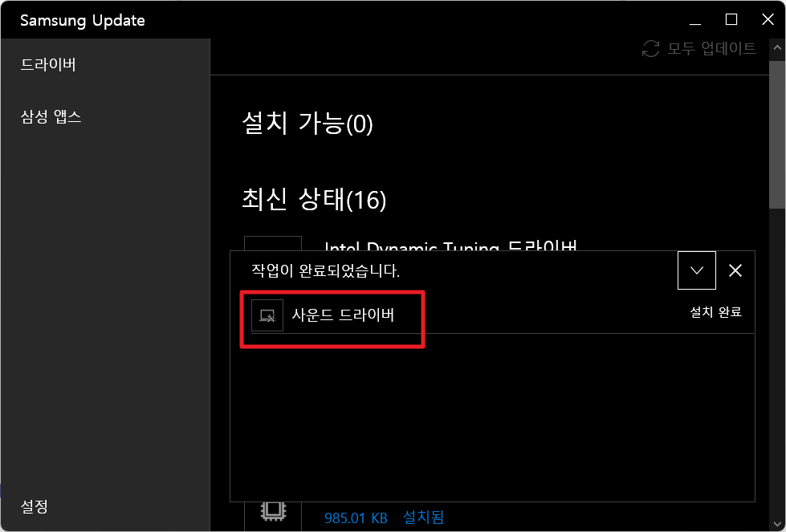Click the 985.01 KB size text
Image resolution: width=786 pixels, height=532 pixels.
point(356,518)
